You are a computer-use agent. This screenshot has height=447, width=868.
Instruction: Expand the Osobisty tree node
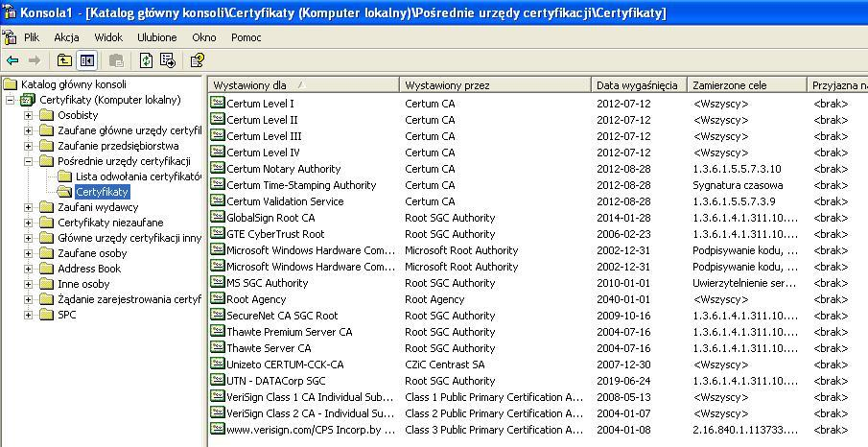[28, 115]
